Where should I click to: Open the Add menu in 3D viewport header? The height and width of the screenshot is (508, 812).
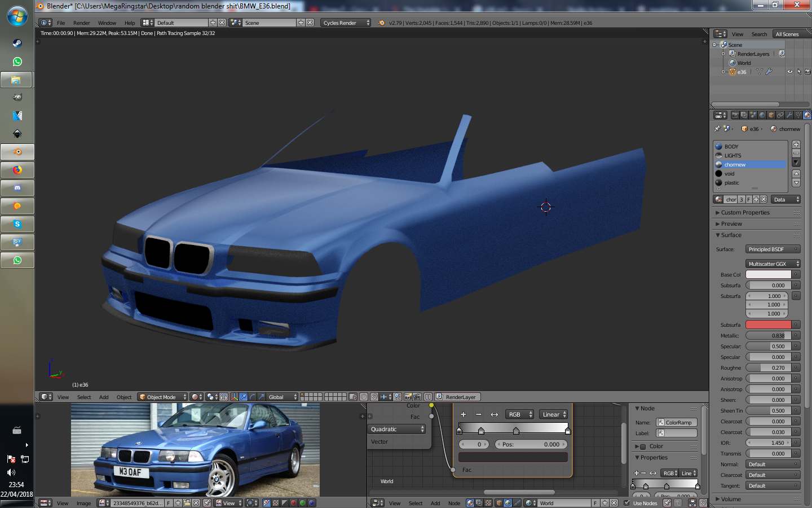click(x=104, y=397)
